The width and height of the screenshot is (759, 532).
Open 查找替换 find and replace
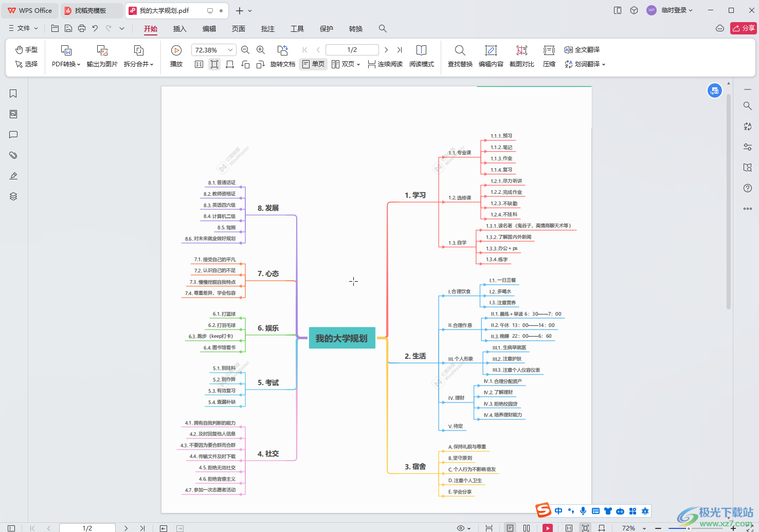460,56
